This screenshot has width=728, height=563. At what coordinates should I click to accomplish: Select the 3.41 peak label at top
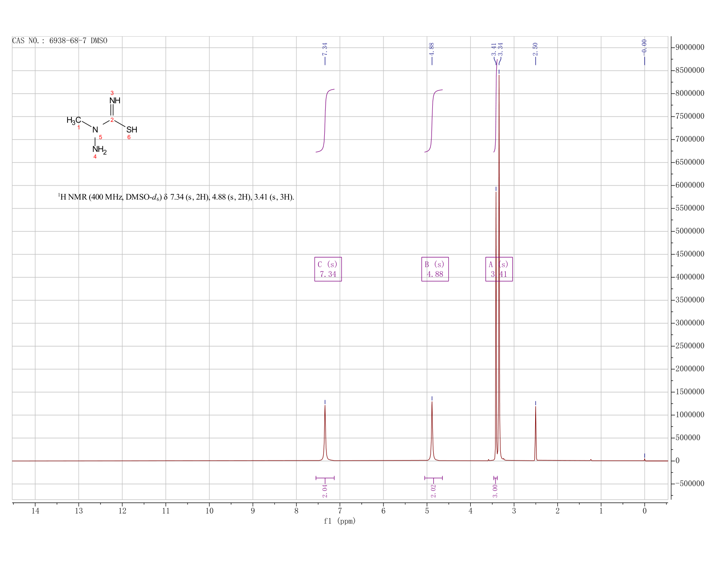(494, 49)
